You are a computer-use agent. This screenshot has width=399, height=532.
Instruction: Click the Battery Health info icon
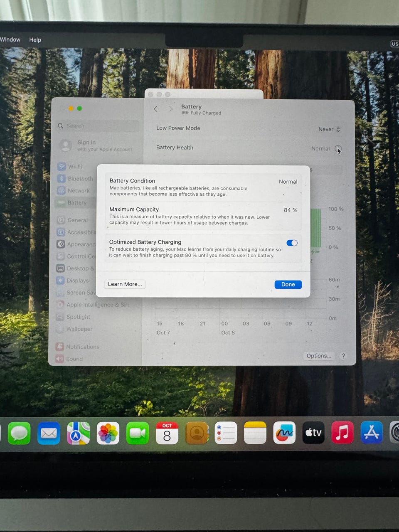(338, 149)
